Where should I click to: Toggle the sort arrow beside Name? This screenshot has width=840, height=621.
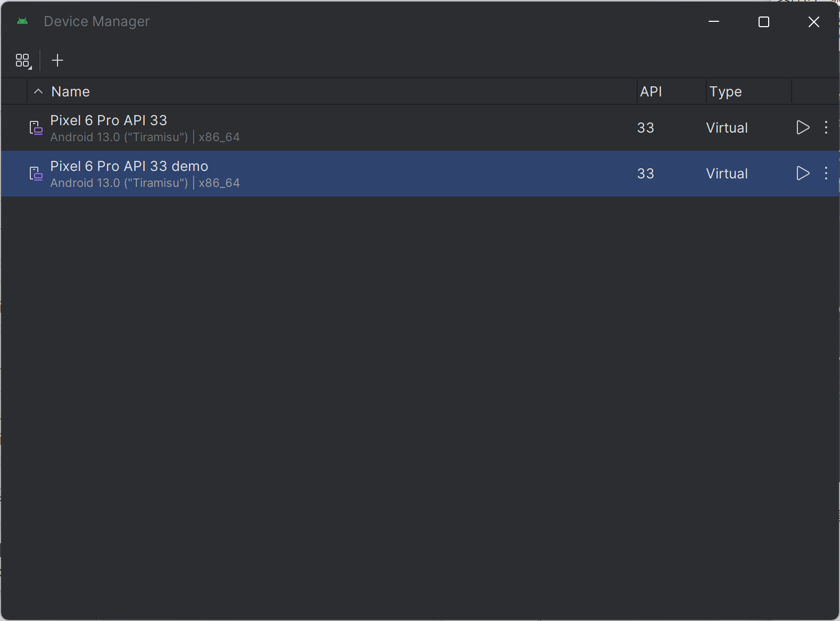38,92
